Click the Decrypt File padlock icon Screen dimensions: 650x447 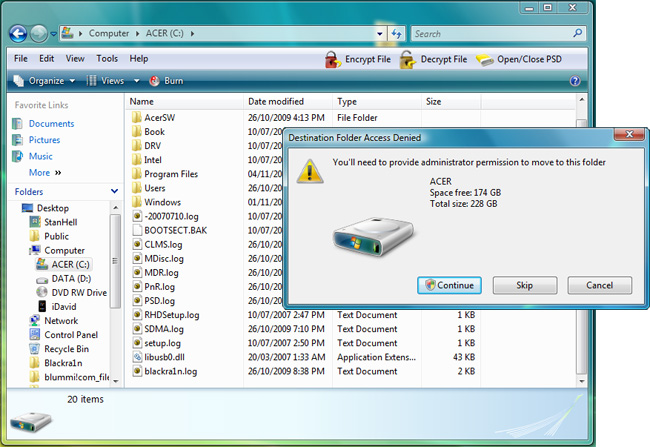[407, 59]
